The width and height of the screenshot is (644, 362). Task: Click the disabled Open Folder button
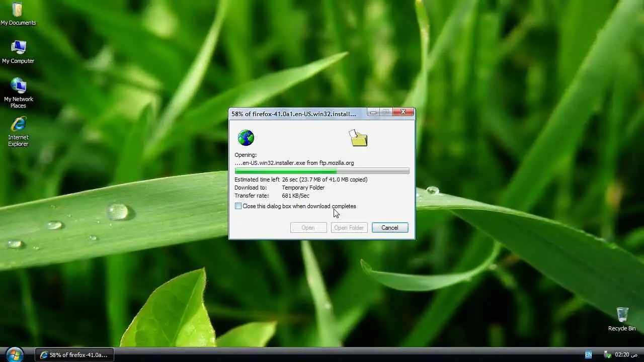point(349,228)
